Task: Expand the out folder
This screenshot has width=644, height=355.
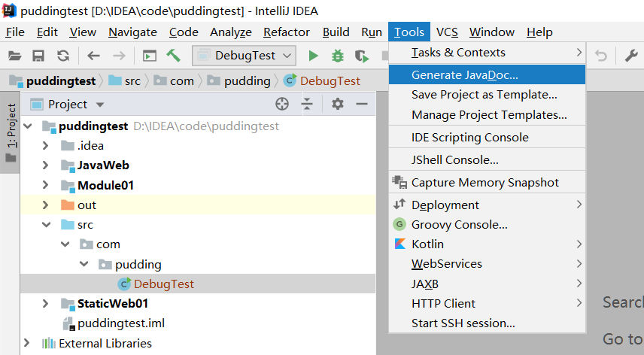Action: (46, 205)
